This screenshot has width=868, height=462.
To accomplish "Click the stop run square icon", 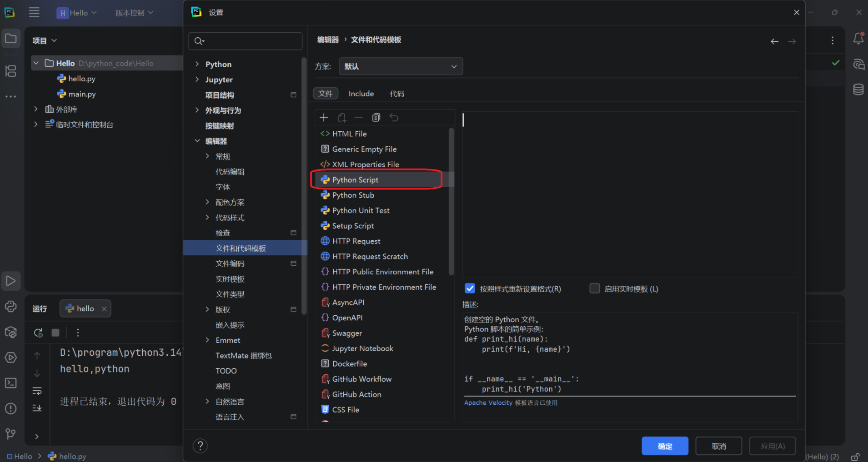I will (x=55, y=333).
